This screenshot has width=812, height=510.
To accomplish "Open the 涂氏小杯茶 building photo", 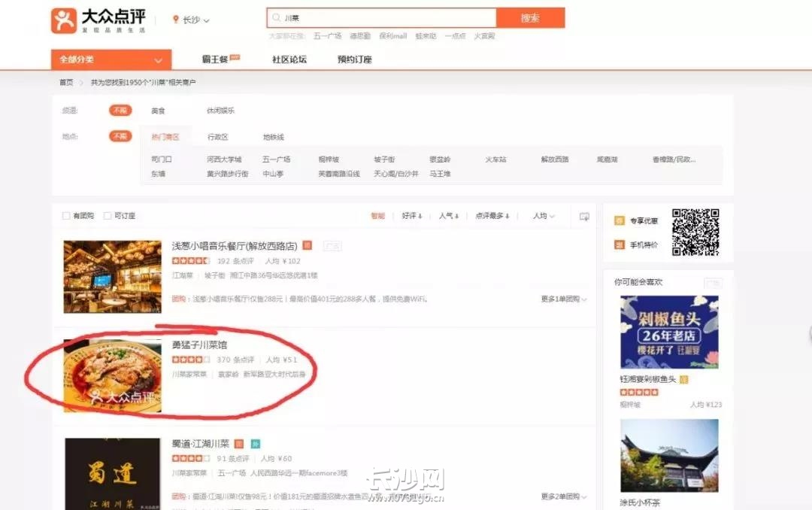I will click(x=669, y=456).
